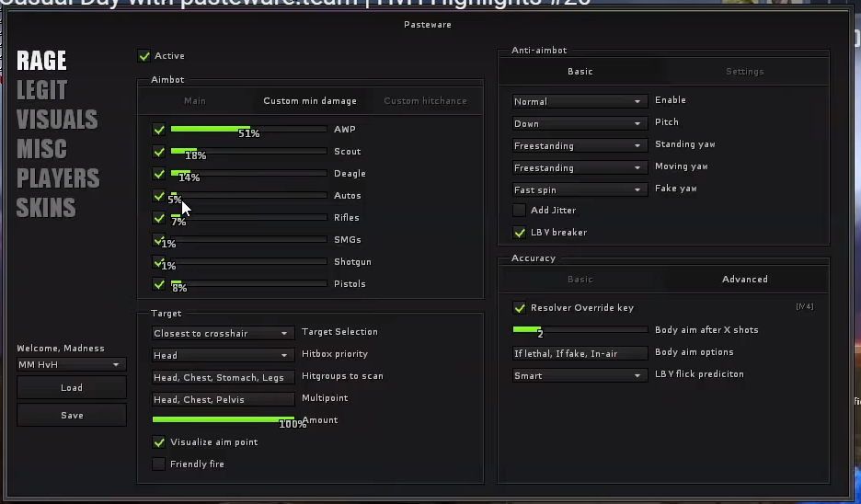Open Fake yaw dropdown
This screenshot has height=504, width=861.
580,189
